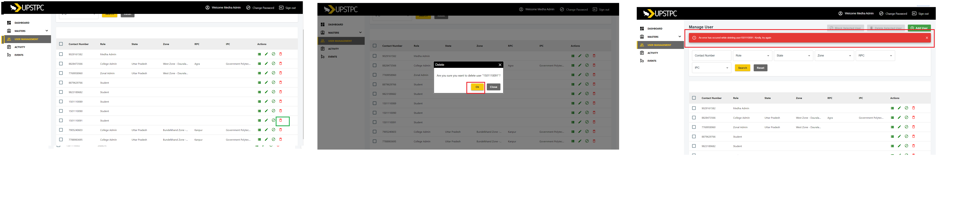Viewport: 980px width, 207px height.
Task: Select the checkbox for user 7905240603
Action: [x=61, y=130]
